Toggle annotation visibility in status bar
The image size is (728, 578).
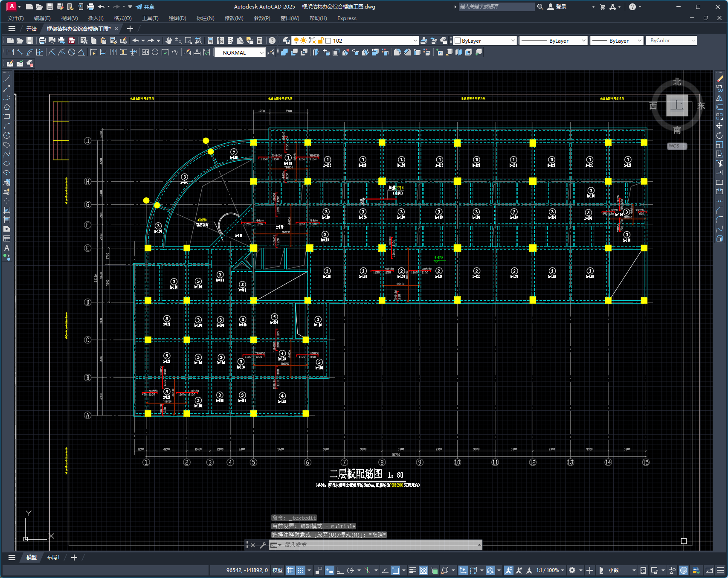click(508, 570)
